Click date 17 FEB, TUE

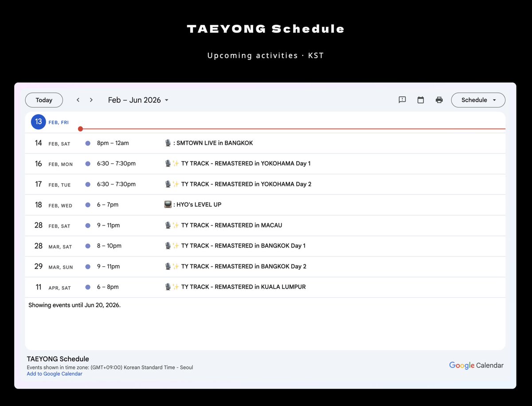[52, 184]
